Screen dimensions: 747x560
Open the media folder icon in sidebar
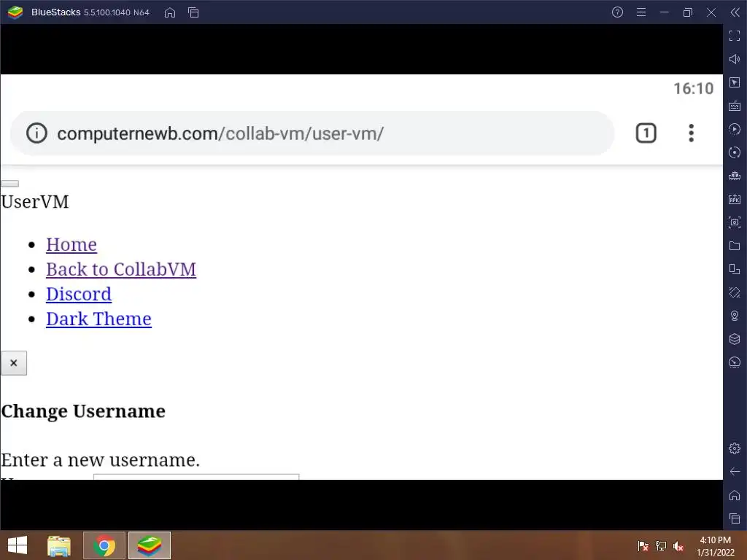[735, 246]
